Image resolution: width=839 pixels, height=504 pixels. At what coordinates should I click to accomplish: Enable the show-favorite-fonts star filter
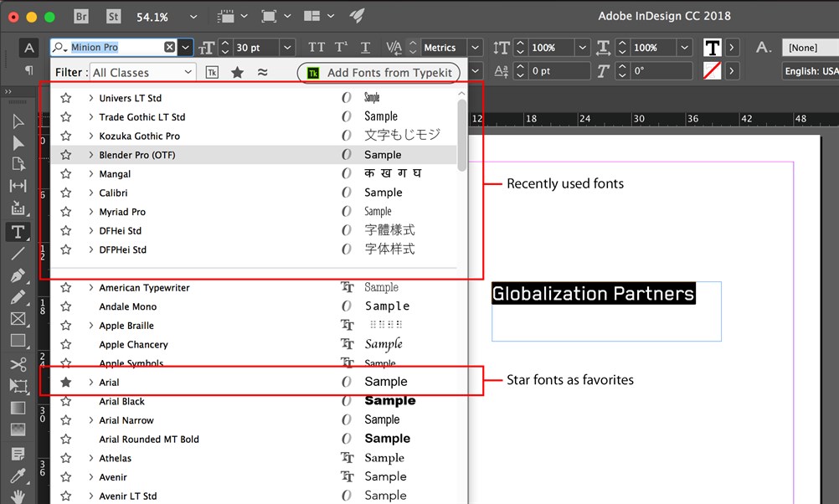point(237,72)
